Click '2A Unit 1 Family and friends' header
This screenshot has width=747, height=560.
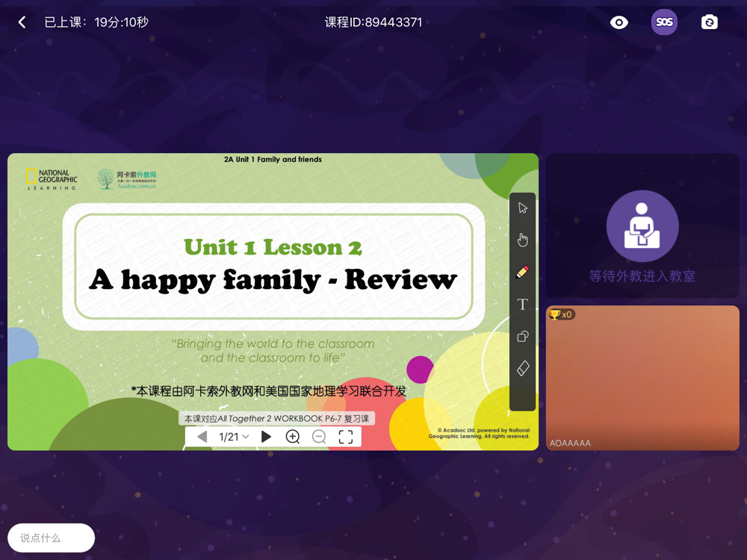(x=273, y=160)
